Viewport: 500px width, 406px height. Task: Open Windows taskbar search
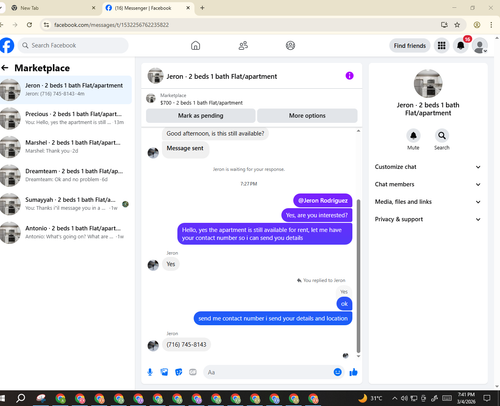coord(21,398)
